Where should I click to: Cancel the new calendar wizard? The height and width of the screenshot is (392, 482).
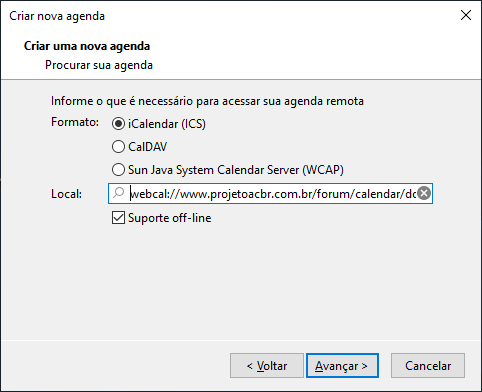[x=428, y=366]
